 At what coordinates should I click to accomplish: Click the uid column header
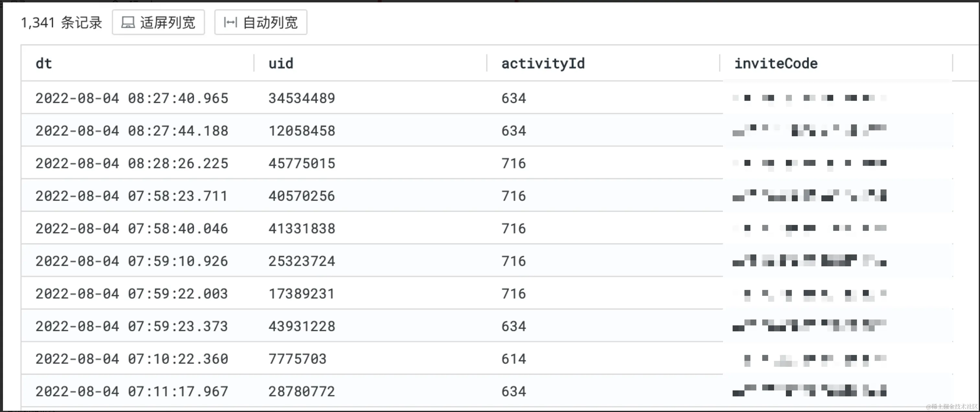tap(281, 63)
